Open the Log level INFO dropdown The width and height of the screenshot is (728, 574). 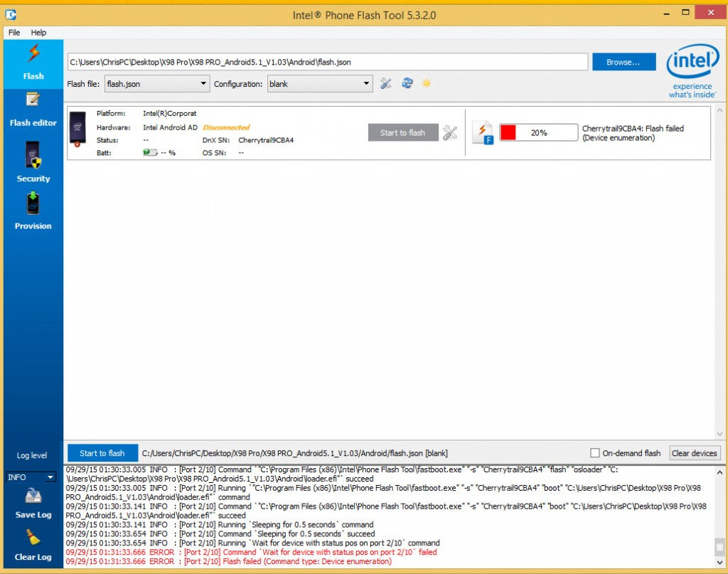coord(31,477)
